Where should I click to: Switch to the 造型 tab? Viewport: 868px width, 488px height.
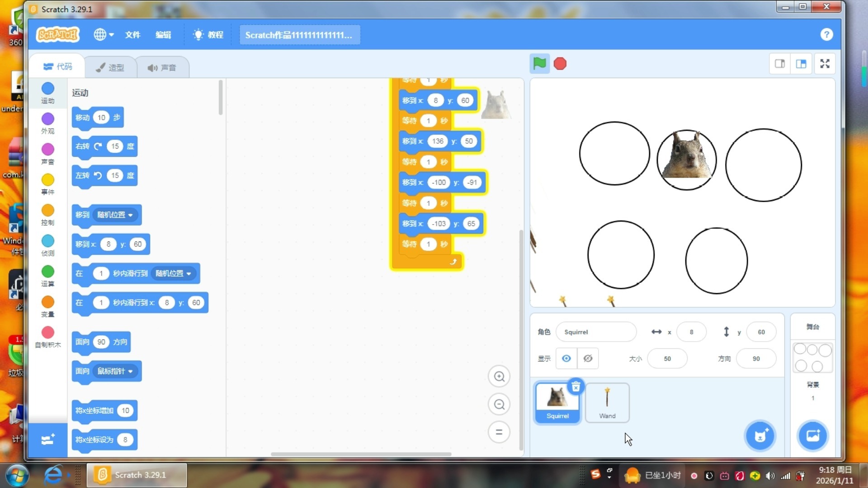(x=110, y=67)
